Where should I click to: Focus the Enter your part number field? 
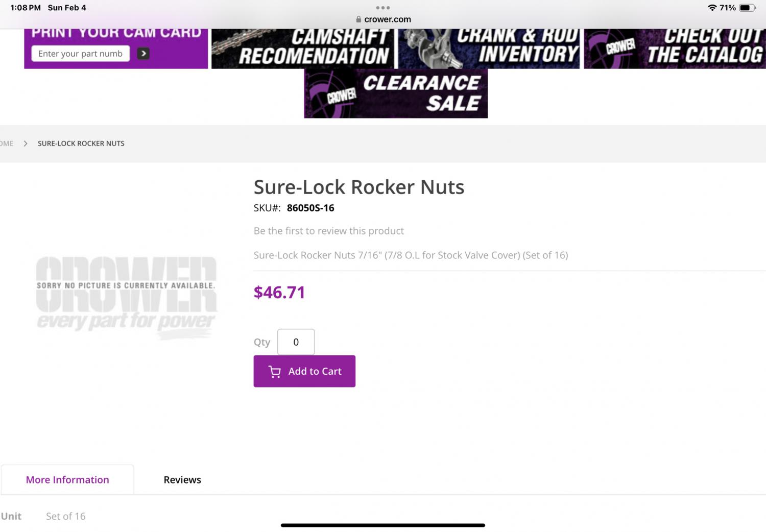[81, 54]
